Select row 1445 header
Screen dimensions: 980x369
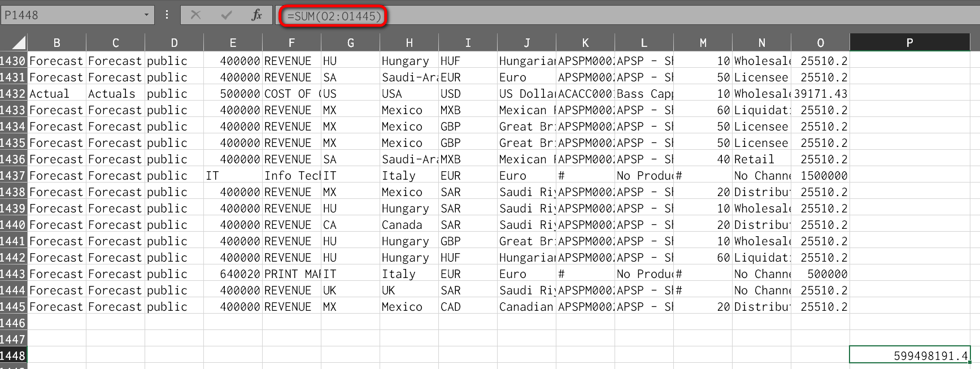coord(14,307)
